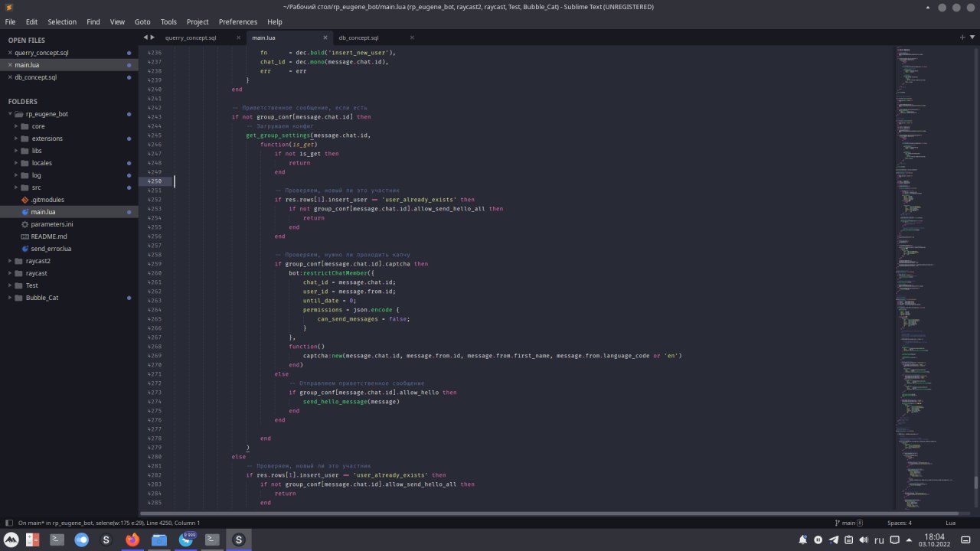Switch keyboard layout from 'ru'
This screenshot has width=980, height=551.
tap(879, 540)
